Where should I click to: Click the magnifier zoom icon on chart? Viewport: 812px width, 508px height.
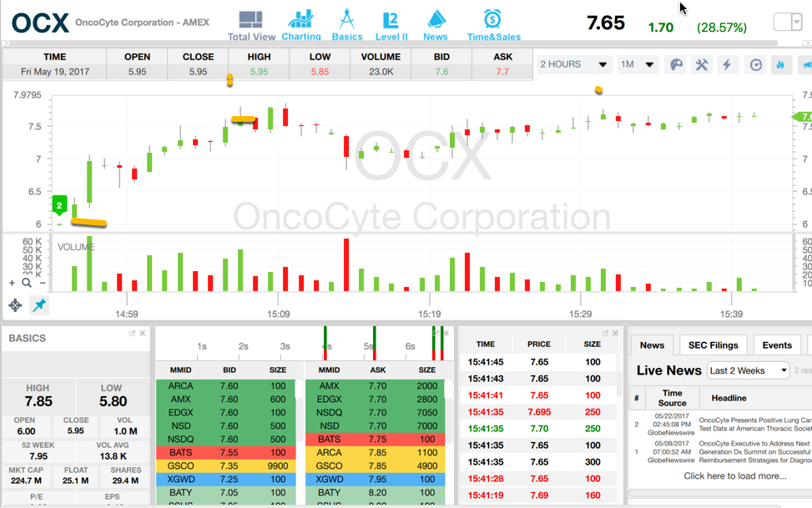coord(27,283)
